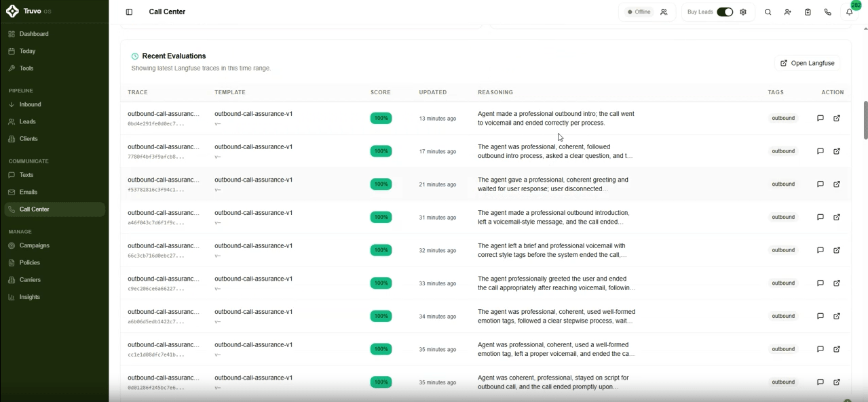Click trace ID 0bd4e291fe0d0ec7
The image size is (868, 402).
pyautogui.click(x=156, y=124)
